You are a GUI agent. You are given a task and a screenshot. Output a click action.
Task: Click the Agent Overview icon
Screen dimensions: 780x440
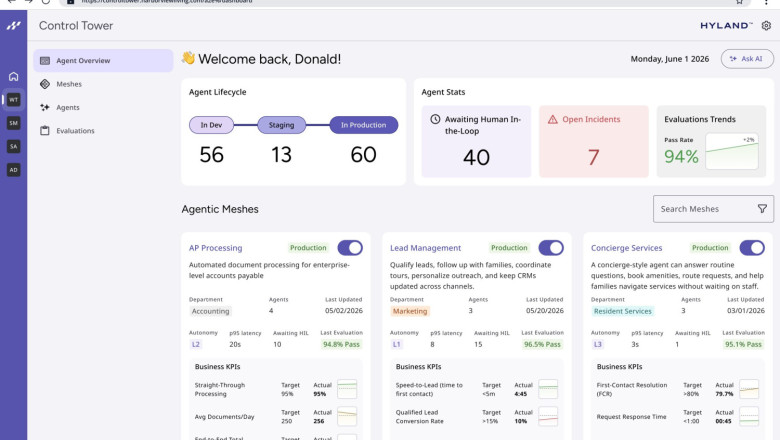[x=45, y=61]
